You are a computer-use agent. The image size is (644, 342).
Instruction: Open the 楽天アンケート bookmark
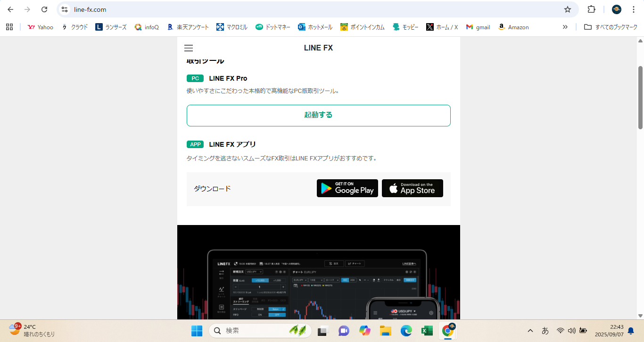tap(188, 27)
